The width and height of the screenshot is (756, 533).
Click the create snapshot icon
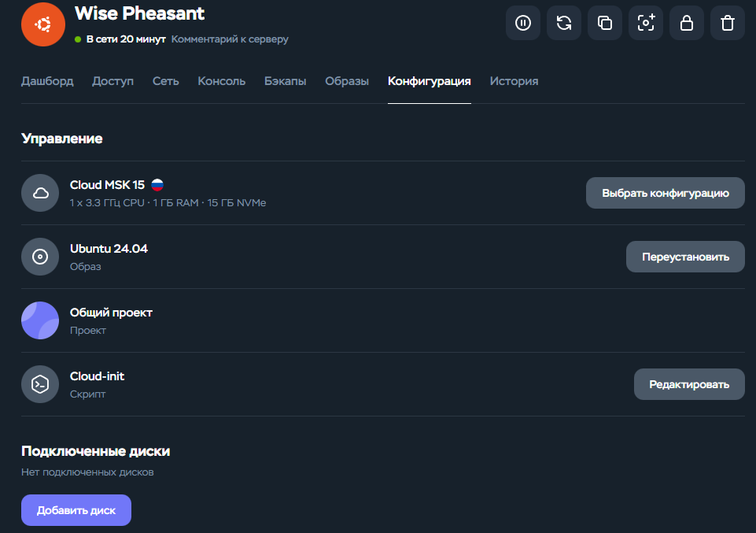pos(646,23)
